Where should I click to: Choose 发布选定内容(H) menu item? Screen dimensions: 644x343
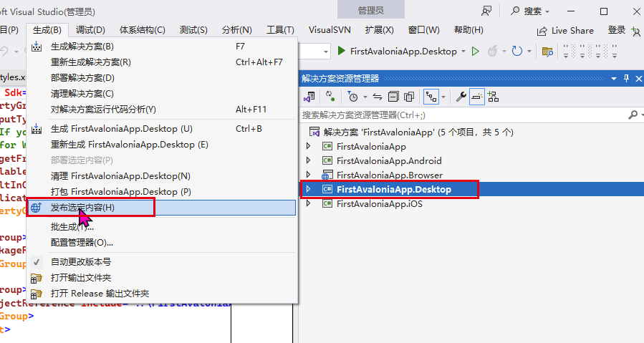click(162, 208)
